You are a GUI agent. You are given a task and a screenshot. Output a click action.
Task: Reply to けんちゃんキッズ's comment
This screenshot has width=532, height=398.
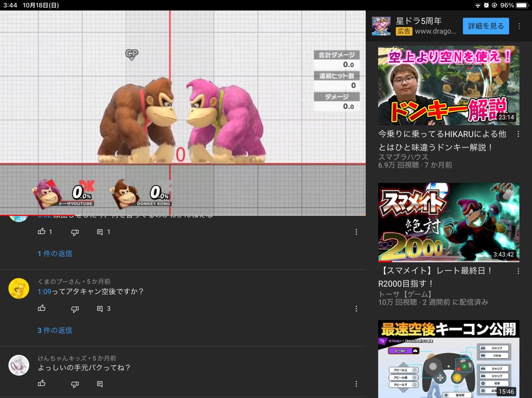(100, 384)
